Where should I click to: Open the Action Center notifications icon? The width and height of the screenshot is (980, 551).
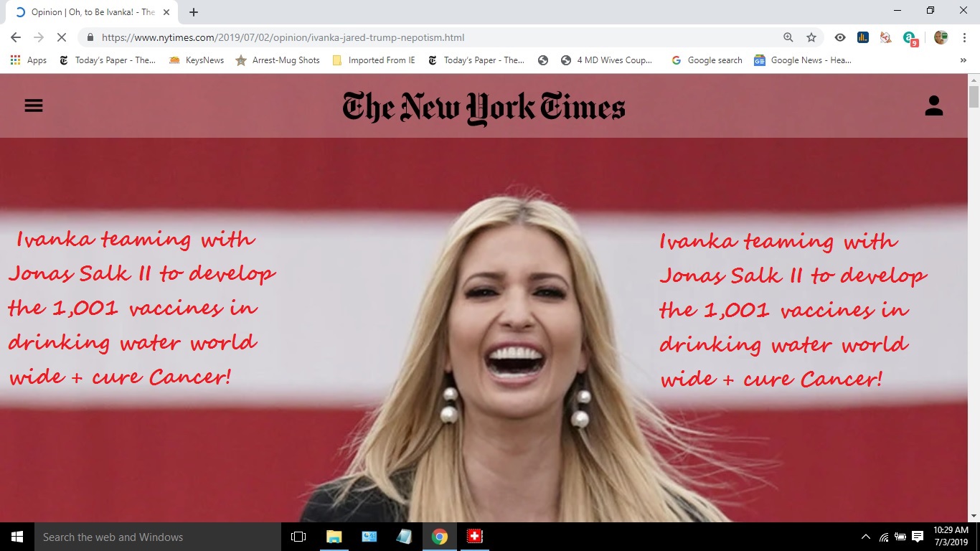pyautogui.click(x=918, y=537)
